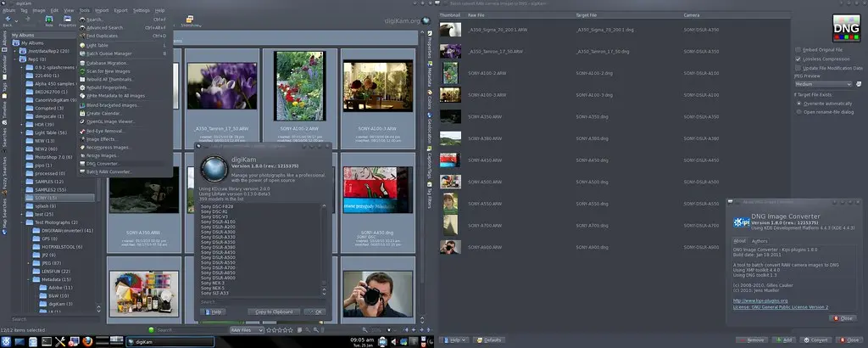This screenshot has width=868, height=348.
Task: Open the Album menu
Action: [x=8, y=10]
